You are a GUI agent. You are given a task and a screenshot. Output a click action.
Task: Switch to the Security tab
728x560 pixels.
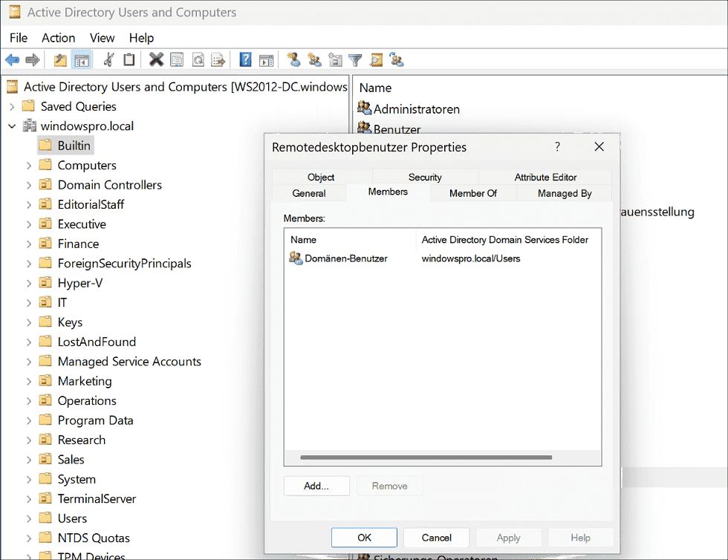(425, 178)
